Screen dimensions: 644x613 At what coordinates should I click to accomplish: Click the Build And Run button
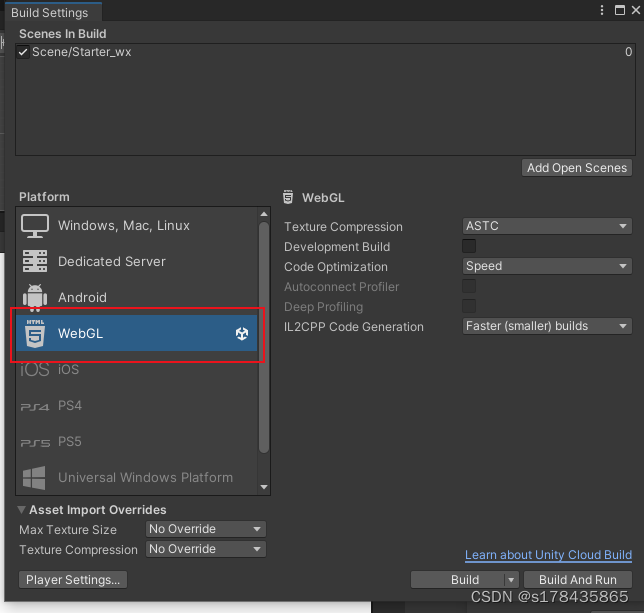coord(578,580)
